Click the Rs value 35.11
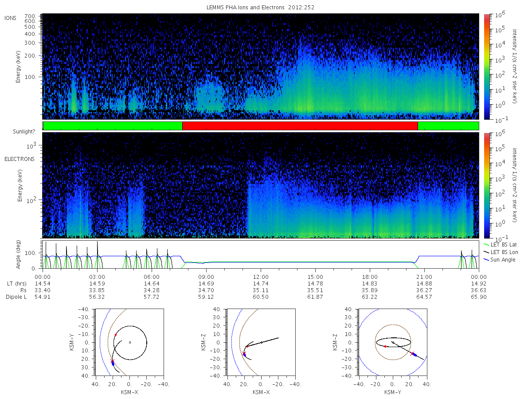Viewport: 532px width, 399px height. (x=261, y=290)
